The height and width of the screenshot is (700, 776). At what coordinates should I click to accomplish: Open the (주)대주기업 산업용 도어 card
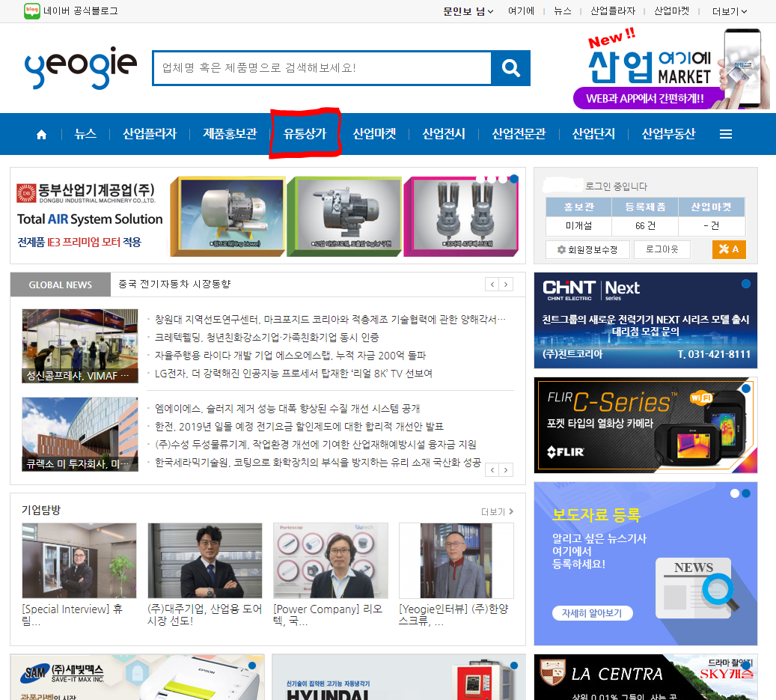tap(205, 575)
